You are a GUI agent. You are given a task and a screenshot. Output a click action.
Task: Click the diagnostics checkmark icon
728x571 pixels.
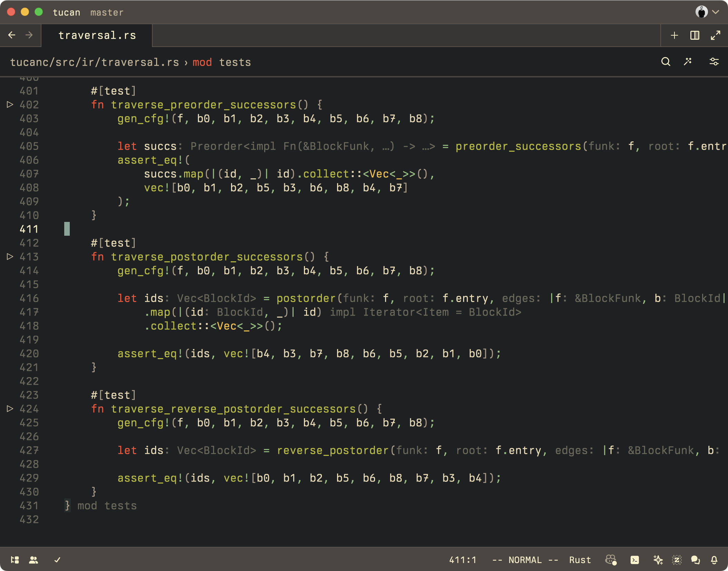57,560
